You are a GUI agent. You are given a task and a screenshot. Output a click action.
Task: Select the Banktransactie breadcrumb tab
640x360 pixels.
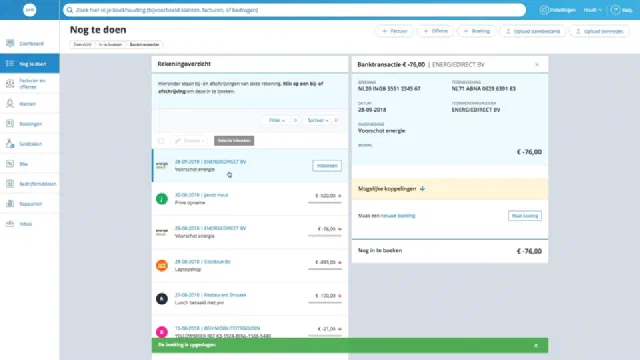click(144, 44)
